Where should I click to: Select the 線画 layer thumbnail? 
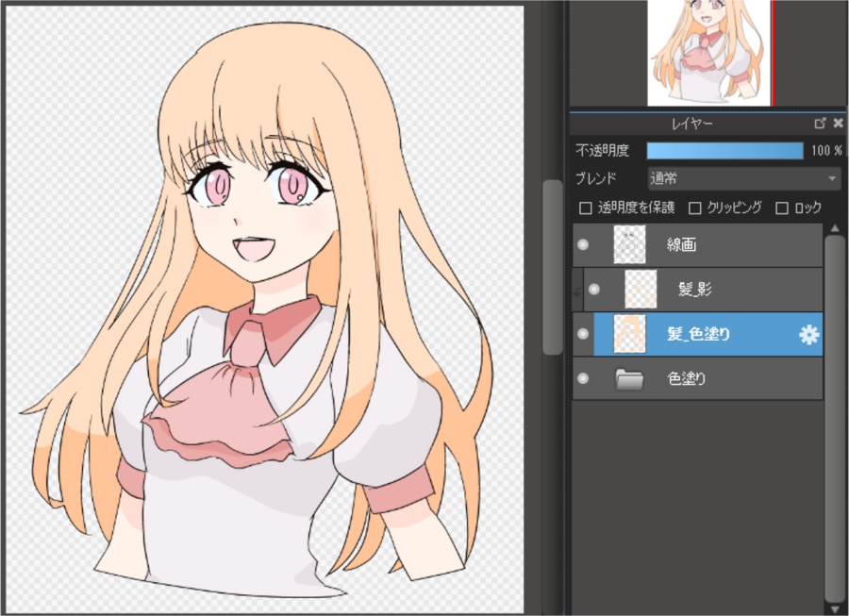(628, 245)
